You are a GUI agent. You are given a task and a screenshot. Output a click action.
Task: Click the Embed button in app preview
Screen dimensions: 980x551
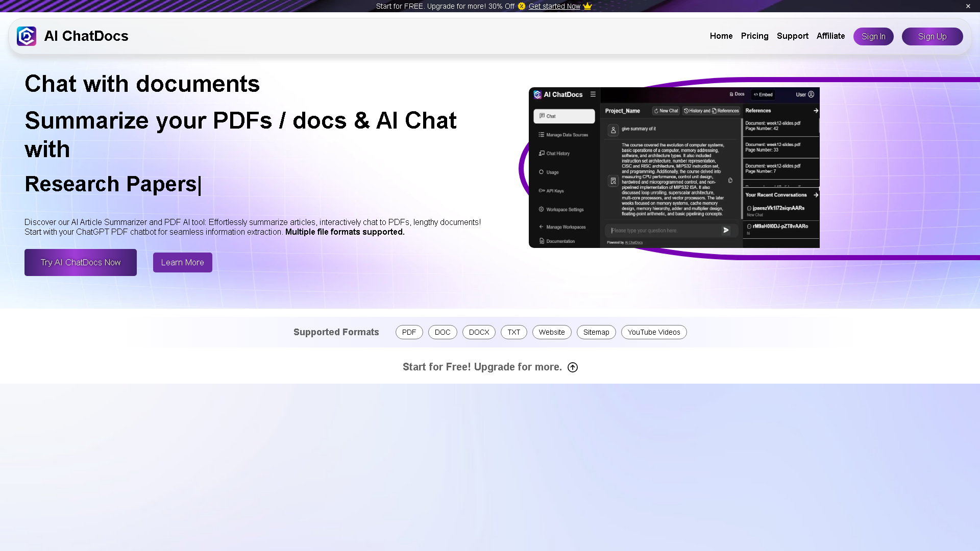763,94
